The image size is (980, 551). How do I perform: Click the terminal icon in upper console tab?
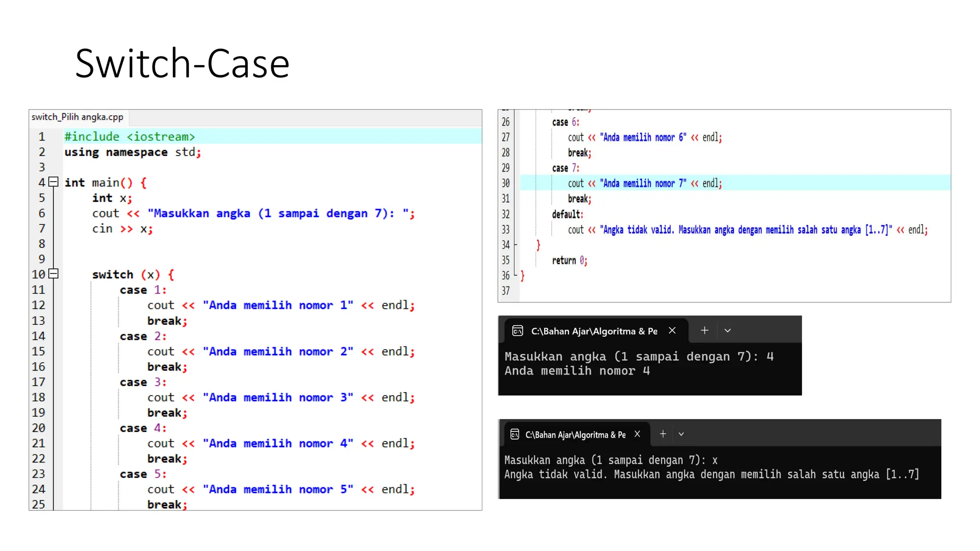click(517, 331)
